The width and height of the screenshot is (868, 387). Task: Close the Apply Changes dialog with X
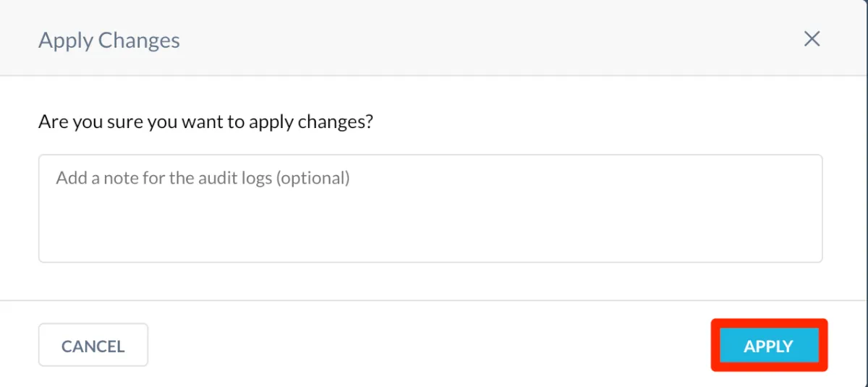pyautogui.click(x=812, y=39)
